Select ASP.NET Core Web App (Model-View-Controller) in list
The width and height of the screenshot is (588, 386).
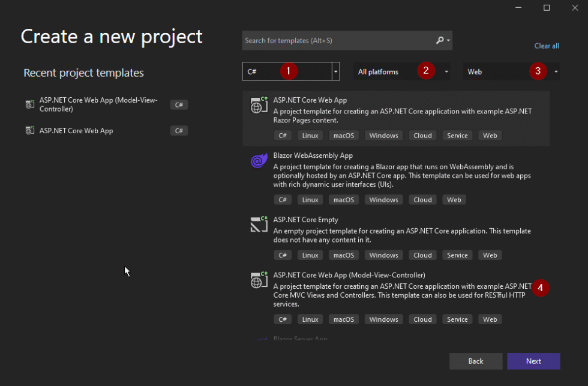click(x=349, y=275)
